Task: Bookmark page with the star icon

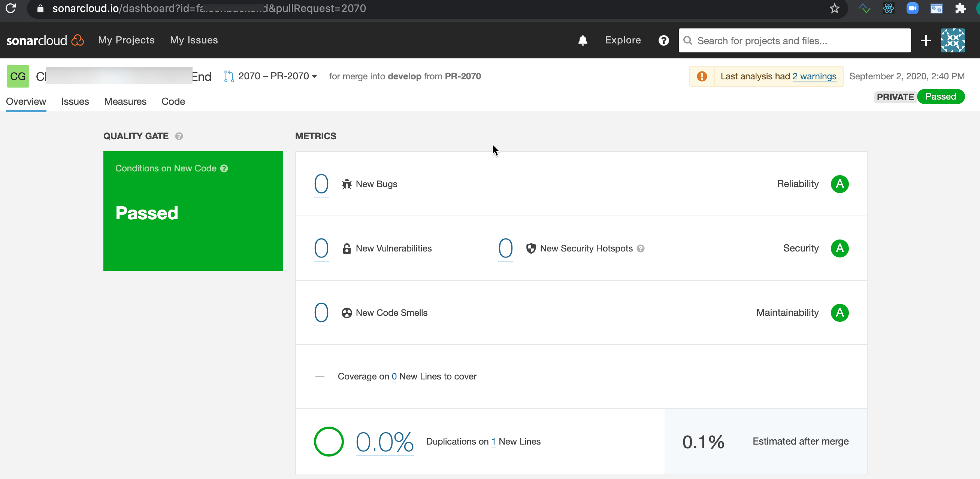Action: pyautogui.click(x=834, y=8)
